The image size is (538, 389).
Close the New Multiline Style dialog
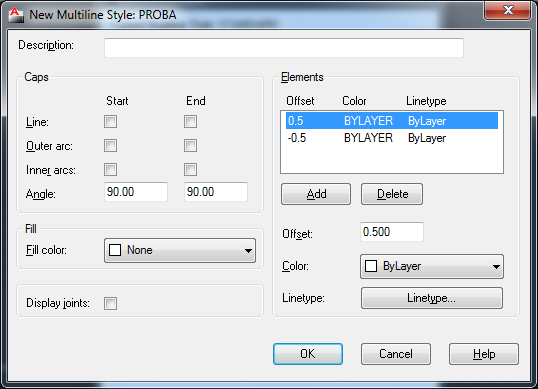tap(507, 10)
